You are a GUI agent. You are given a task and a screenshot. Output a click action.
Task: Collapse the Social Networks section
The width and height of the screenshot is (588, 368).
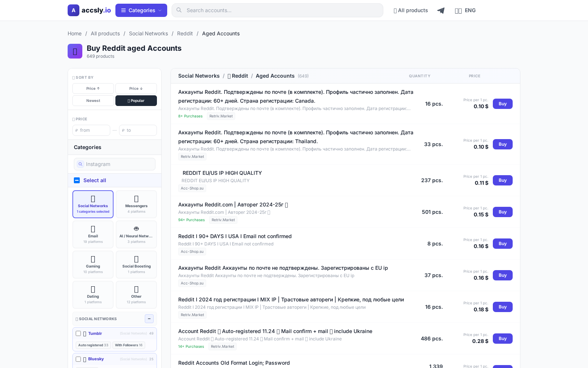click(149, 319)
